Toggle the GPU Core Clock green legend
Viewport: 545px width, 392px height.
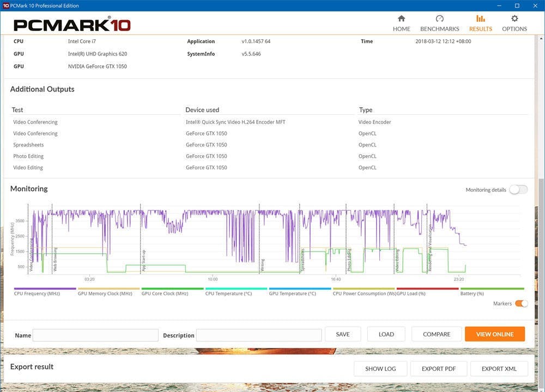(x=172, y=289)
